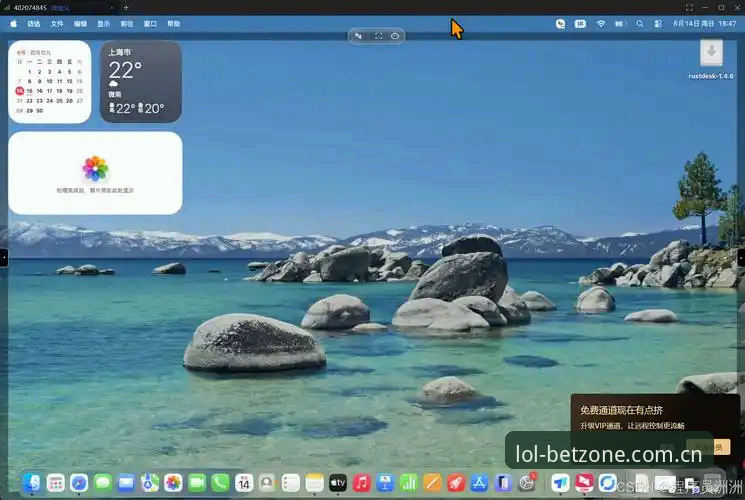Open Finder from the Dock
The image size is (745, 500).
point(32,483)
